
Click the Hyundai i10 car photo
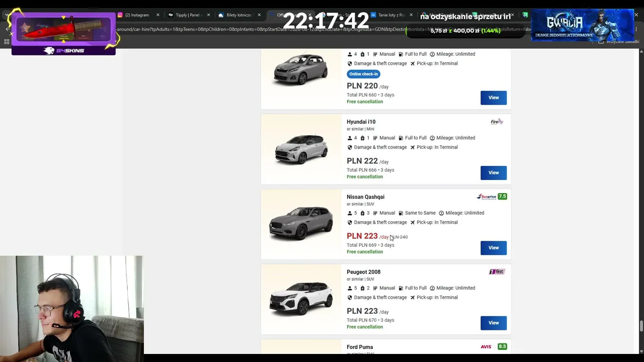pyautogui.click(x=301, y=149)
